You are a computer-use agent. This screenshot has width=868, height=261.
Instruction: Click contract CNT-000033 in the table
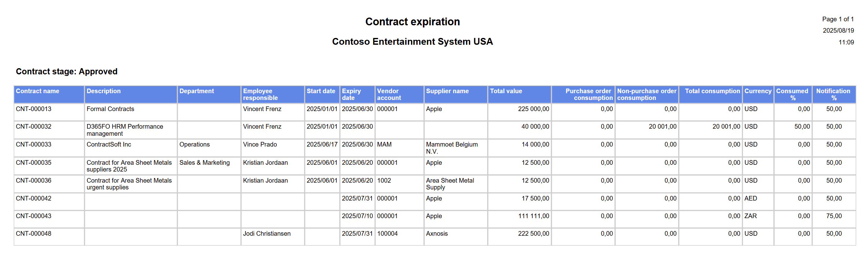[34, 145]
